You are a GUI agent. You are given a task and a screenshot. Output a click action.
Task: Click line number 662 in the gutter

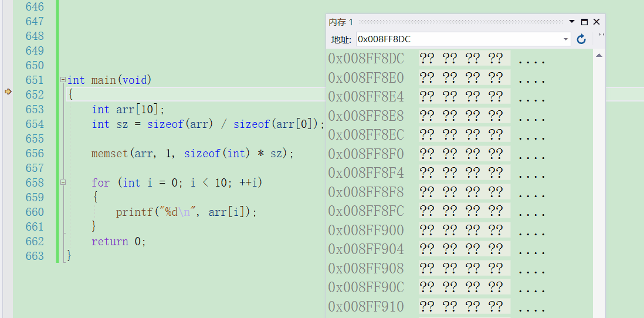click(35, 241)
